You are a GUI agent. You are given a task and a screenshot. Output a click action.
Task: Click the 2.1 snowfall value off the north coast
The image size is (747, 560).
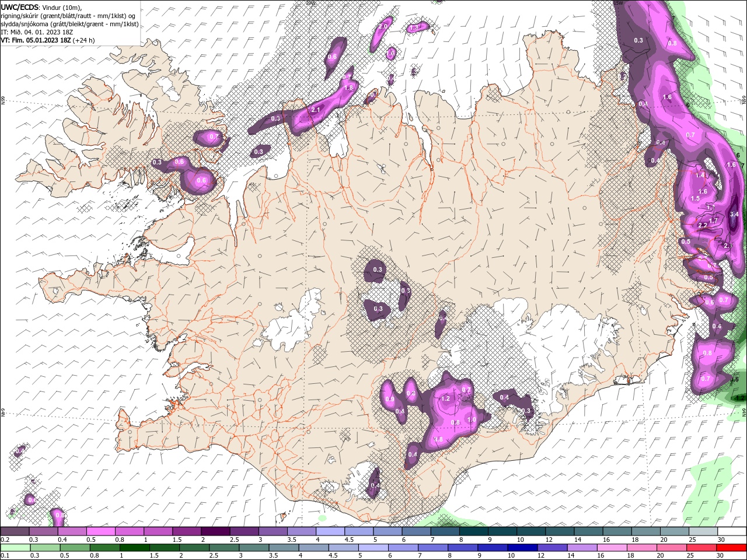coord(316,110)
